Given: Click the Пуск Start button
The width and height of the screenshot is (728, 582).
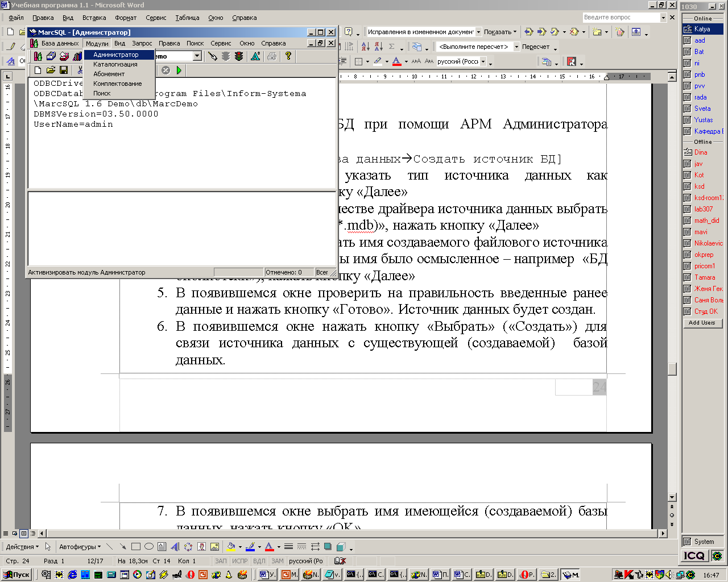Looking at the screenshot, I should (x=17, y=575).
